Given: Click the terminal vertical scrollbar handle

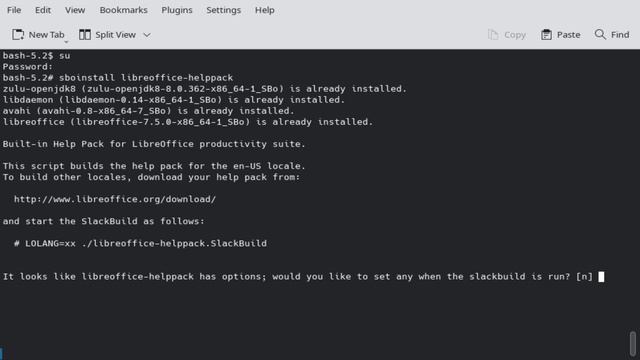Looking at the screenshot, I should click(x=633, y=343).
